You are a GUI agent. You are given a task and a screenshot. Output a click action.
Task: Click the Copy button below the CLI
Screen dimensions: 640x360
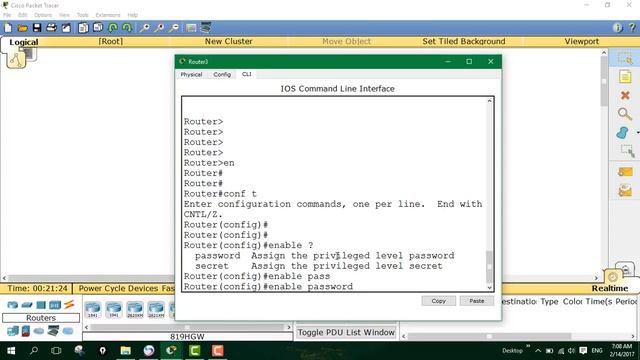[x=439, y=301]
